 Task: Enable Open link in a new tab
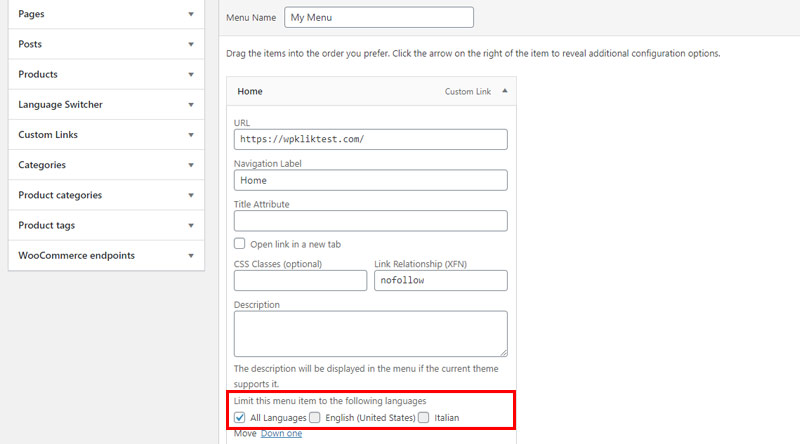(239, 243)
